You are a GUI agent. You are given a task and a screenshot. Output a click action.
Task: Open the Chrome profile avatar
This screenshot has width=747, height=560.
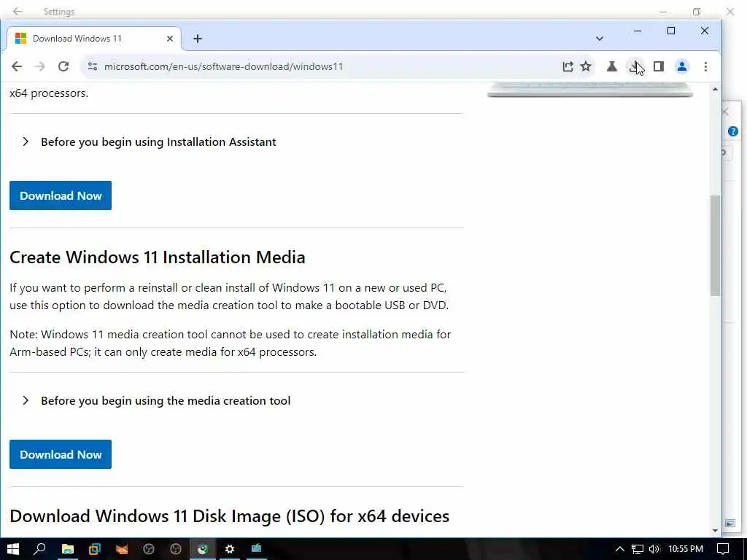click(682, 66)
